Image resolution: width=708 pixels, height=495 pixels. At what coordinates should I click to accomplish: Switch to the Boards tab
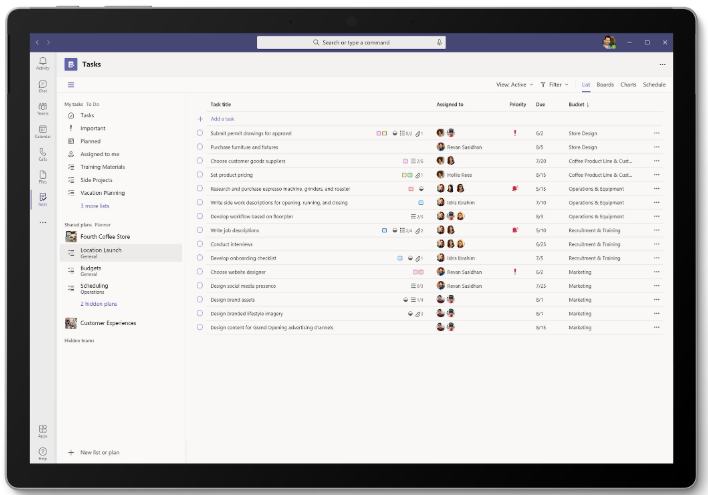pyautogui.click(x=605, y=85)
